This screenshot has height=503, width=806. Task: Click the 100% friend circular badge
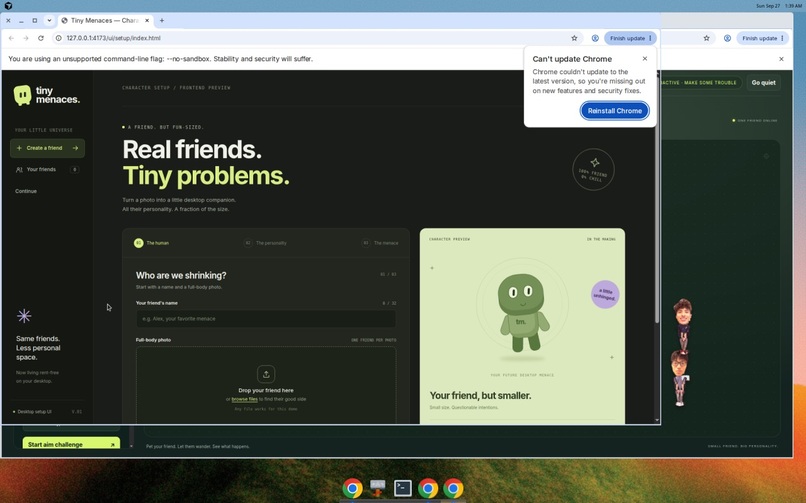click(593, 170)
